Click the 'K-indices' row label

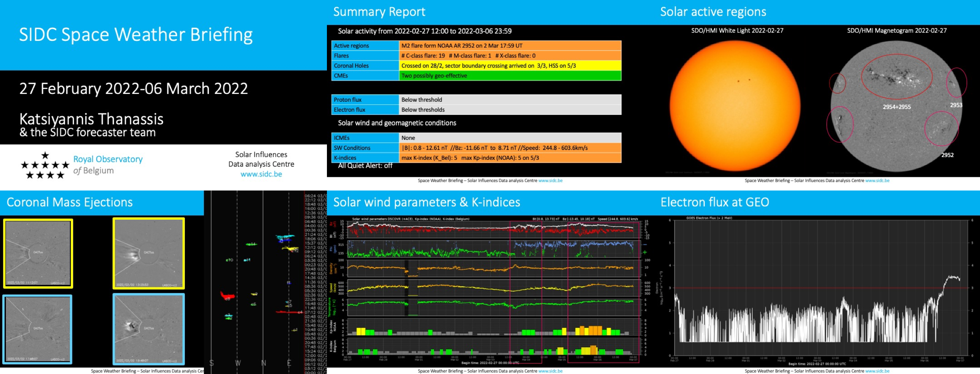pyautogui.click(x=365, y=158)
